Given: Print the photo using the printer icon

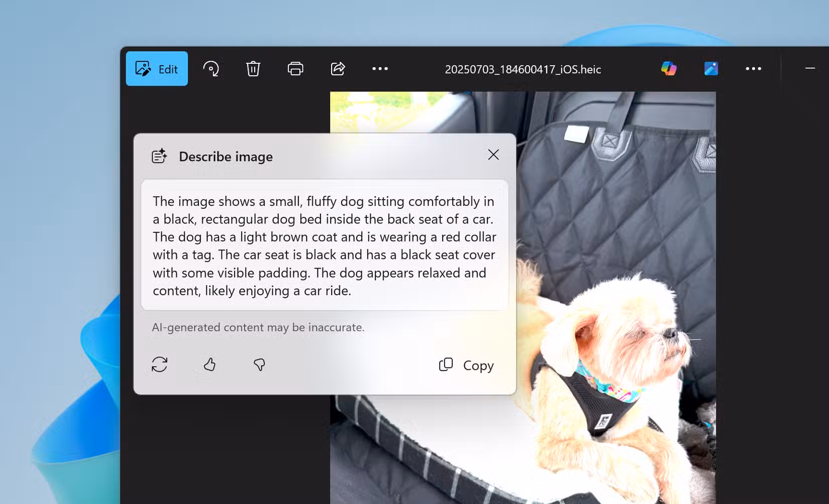Looking at the screenshot, I should (x=295, y=69).
